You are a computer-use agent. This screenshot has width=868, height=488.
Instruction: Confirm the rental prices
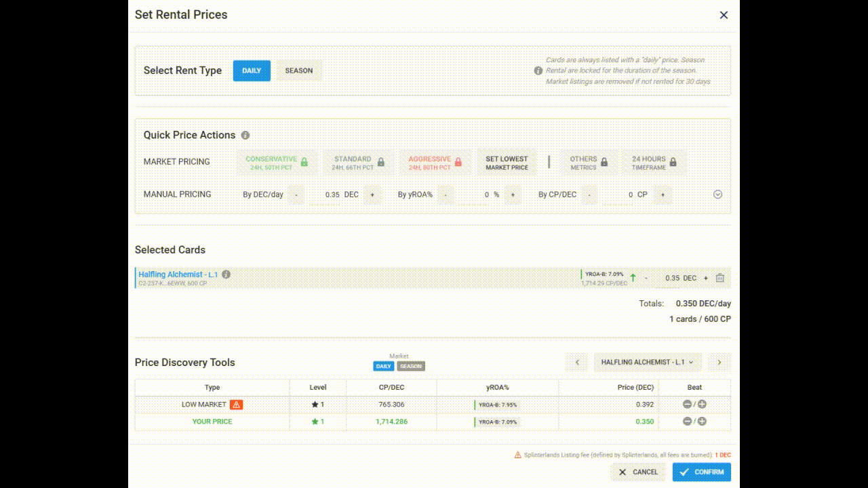[702, 472]
